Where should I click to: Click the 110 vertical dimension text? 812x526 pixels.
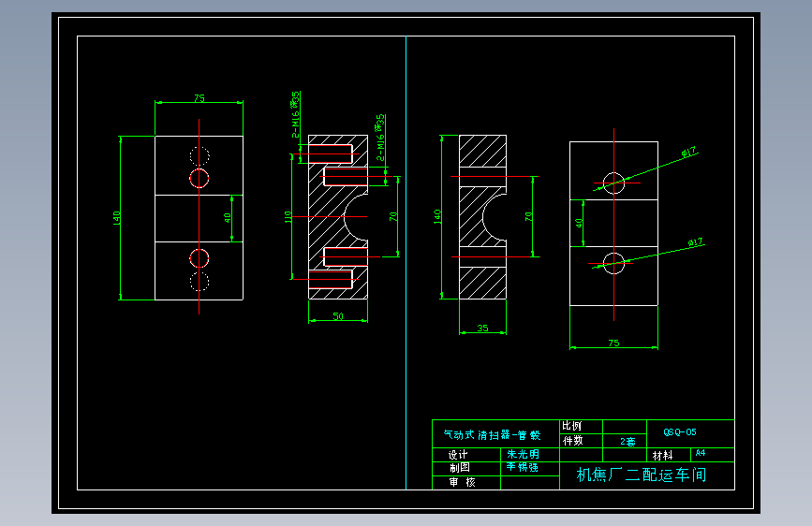coord(288,217)
